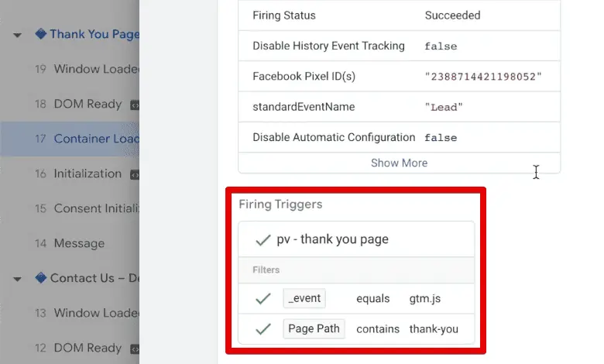Click the code icon beside Initialization 16

pyautogui.click(x=133, y=174)
